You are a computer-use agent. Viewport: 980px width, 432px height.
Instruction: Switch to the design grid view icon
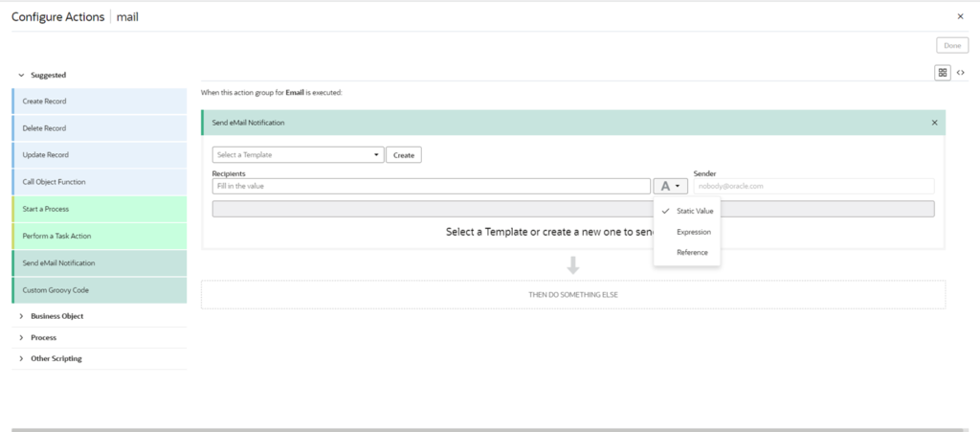[x=943, y=73]
